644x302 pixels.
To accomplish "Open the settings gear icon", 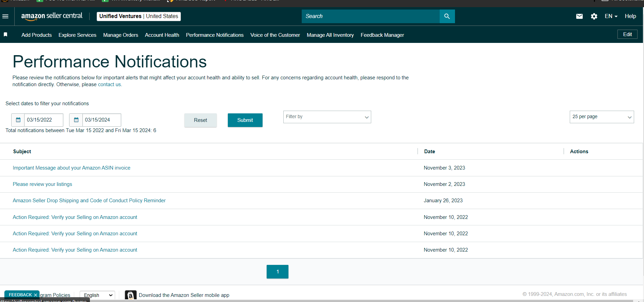I will pyautogui.click(x=594, y=16).
